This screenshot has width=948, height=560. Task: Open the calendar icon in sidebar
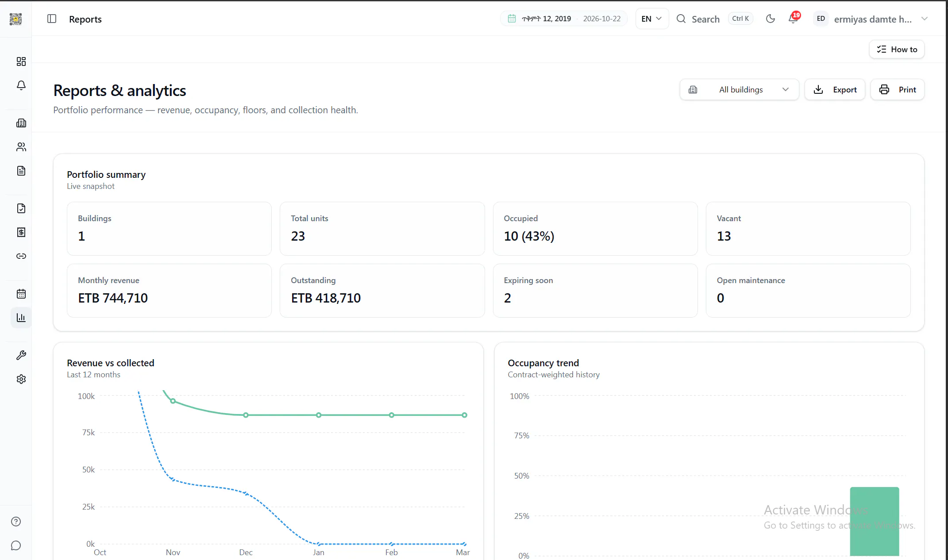coord(21,294)
